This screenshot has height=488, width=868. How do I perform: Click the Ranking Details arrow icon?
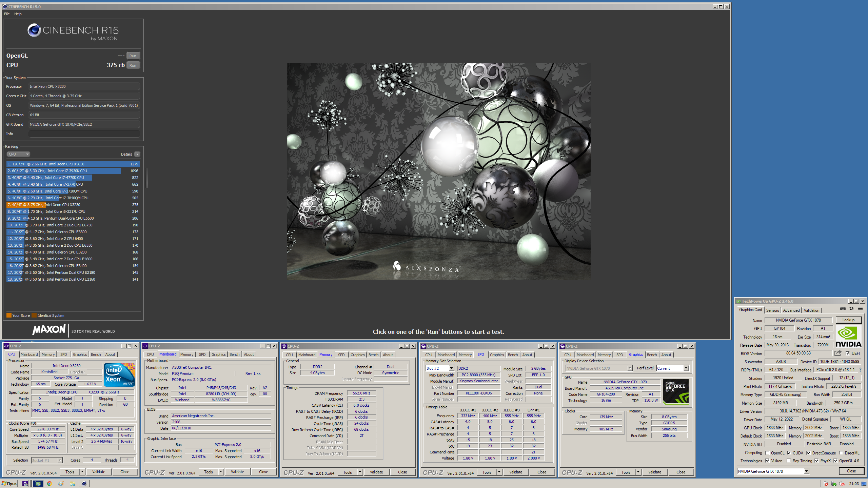137,154
